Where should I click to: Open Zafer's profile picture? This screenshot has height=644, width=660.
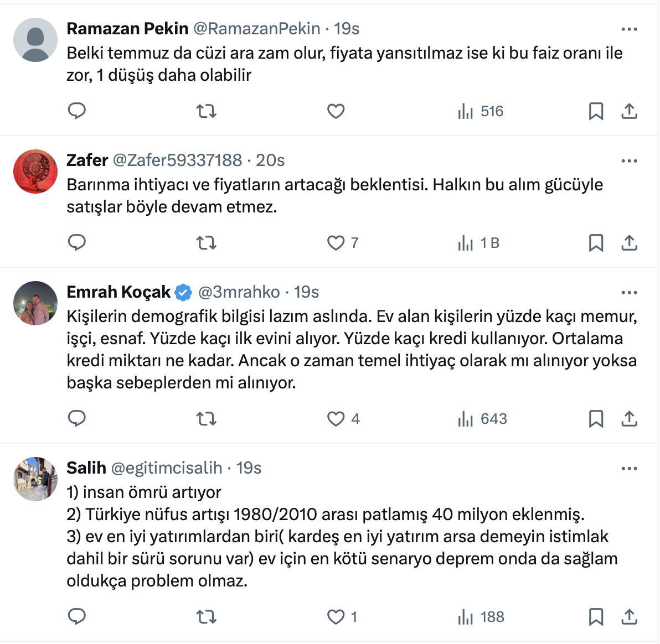tap(35, 172)
